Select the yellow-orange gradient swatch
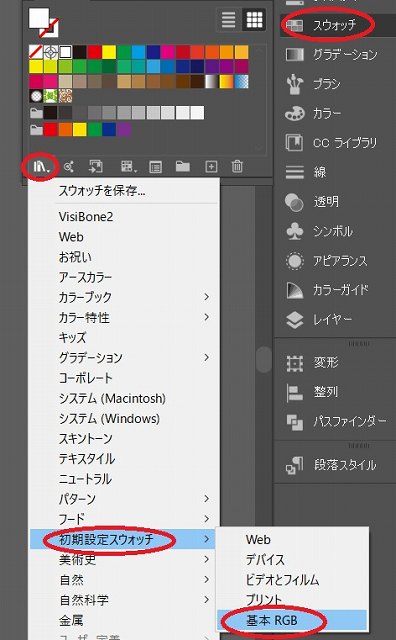The height and width of the screenshot is (640, 396). point(226,81)
